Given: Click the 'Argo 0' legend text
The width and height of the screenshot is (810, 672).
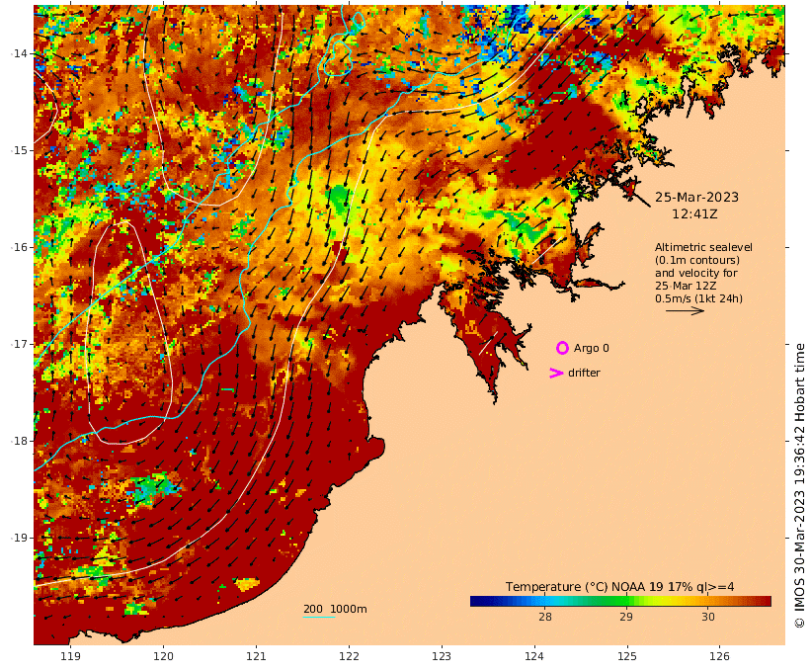Looking at the screenshot, I should coord(591,349).
